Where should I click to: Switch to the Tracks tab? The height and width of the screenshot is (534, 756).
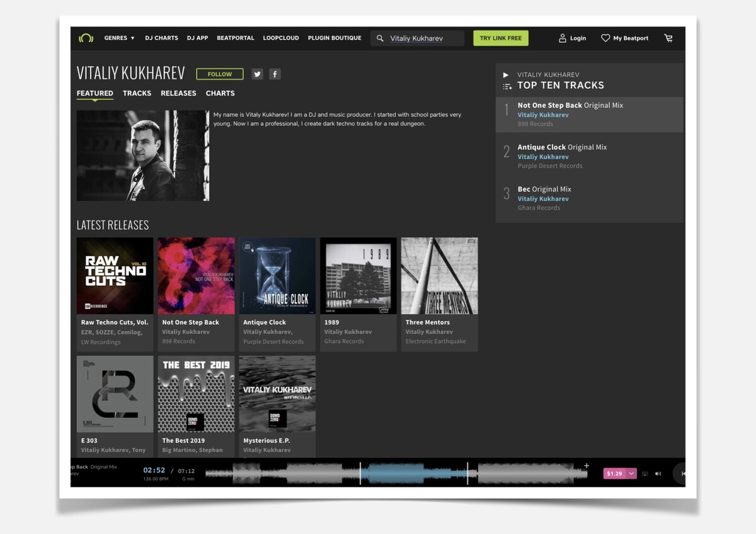coord(137,93)
